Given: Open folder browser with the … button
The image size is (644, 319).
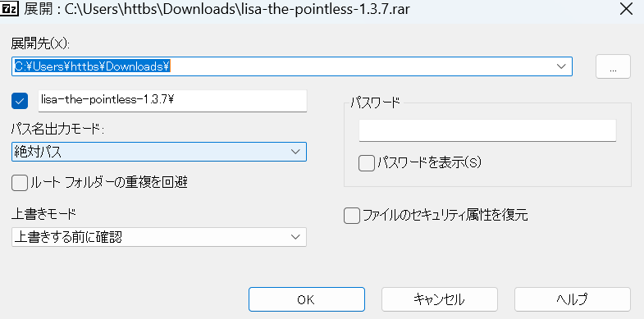Looking at the screenshot, I should [x=613, y=66].
